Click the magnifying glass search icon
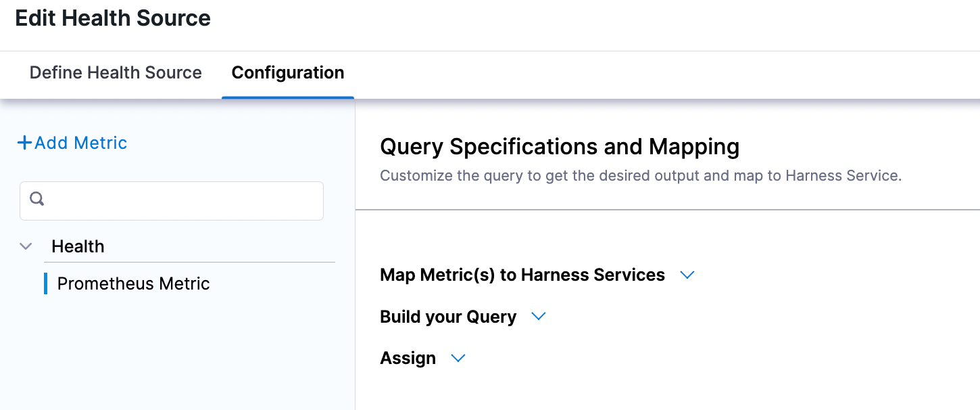This screenshot has width=980, height=410. point(36,199)
